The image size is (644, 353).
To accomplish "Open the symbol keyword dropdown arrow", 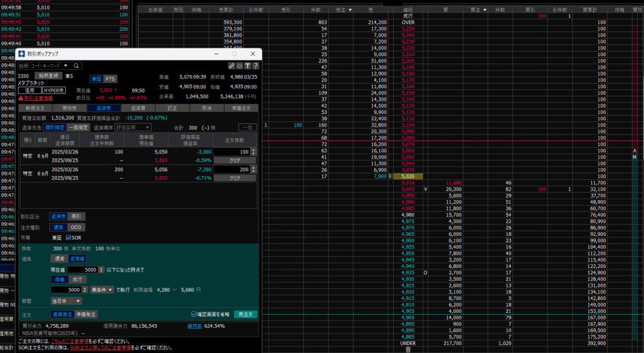I will point(65,65).
